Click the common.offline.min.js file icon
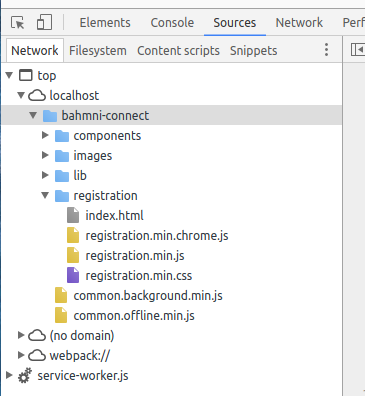Screen dimensions: 365x396 click(61, 315)
